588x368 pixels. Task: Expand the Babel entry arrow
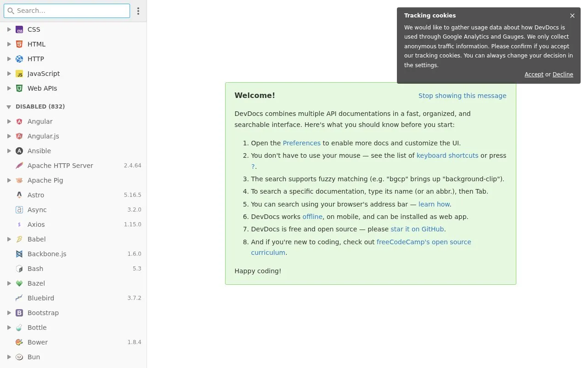[9, 239]
